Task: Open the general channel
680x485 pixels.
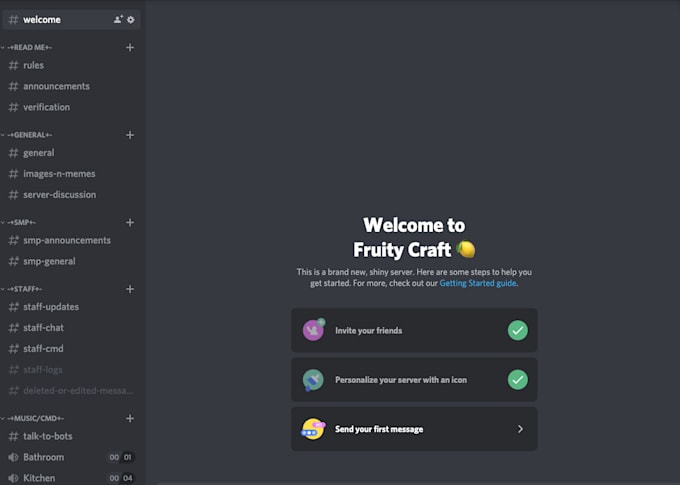Action: [x=72, y=153]
